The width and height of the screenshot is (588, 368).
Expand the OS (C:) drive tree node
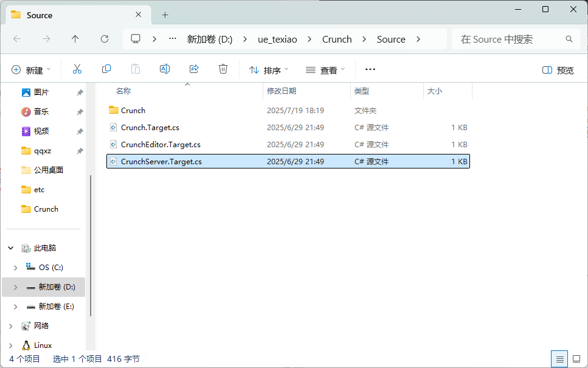pyautogui.click(x=16, y=268)
